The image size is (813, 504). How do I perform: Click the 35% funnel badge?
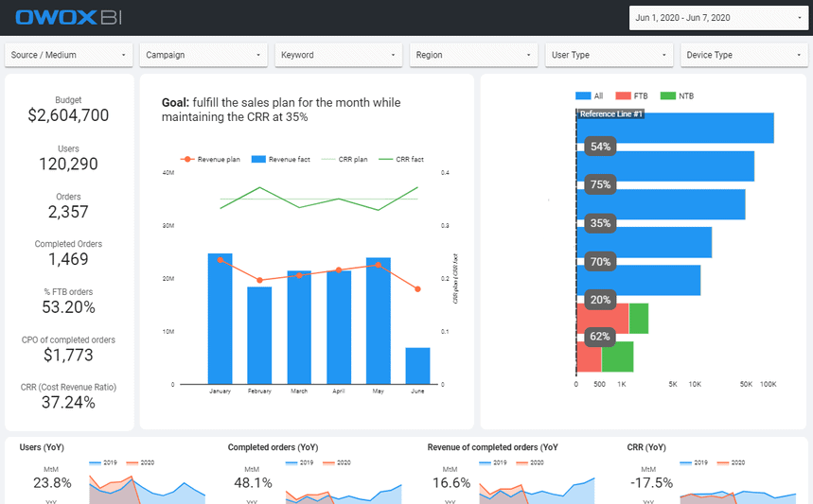(x=600, y=223)
